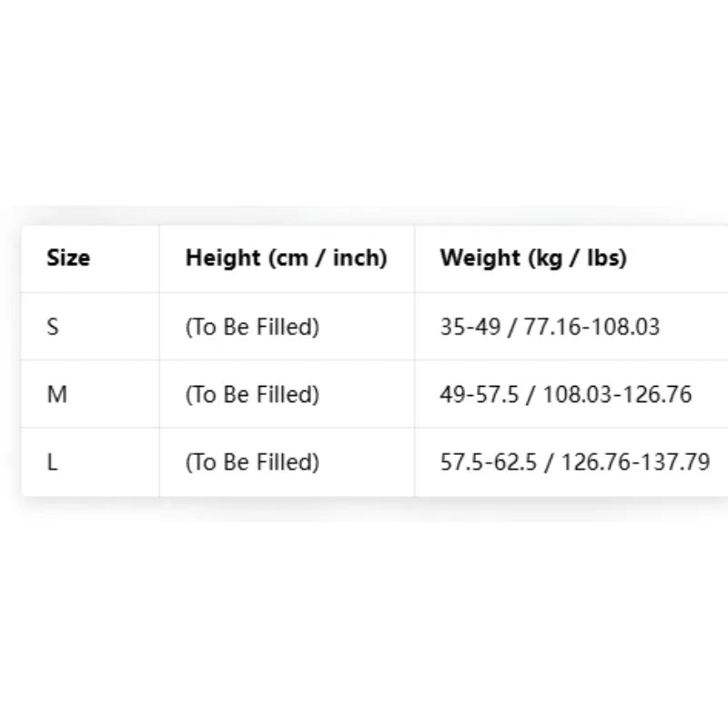Click the '126.76-137.79' lbs value in L row
This screenshot has width=728, height=728.
[635, 462]
